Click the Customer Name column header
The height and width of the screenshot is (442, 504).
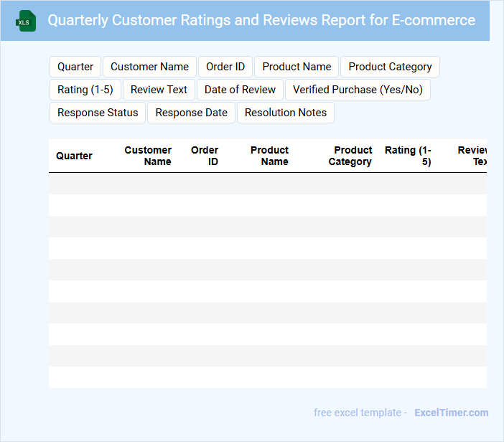[148, 156]
